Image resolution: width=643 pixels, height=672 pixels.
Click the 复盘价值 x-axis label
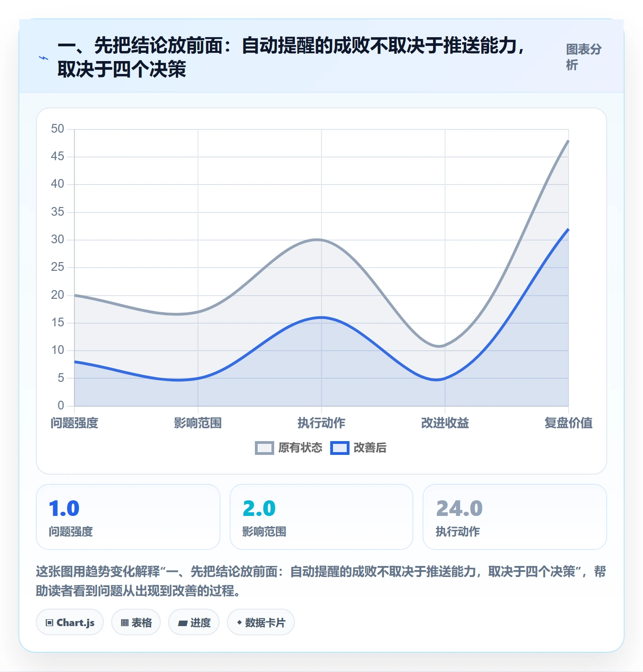[569, 423]
